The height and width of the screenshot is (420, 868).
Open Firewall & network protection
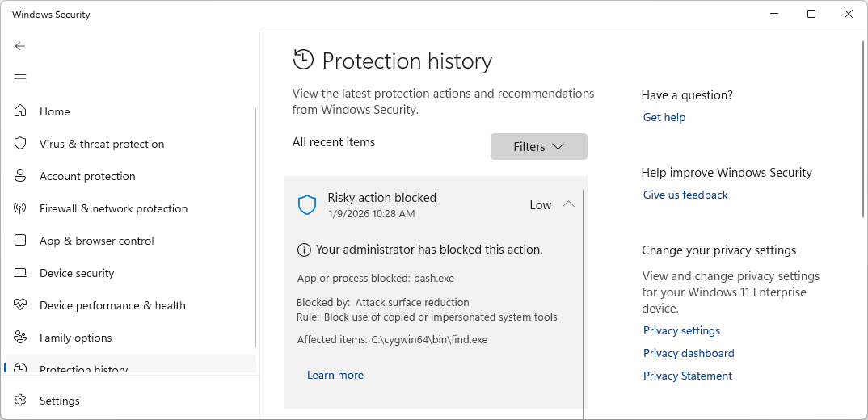129,208
